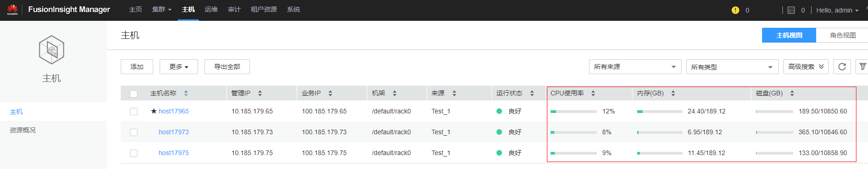This screenshot has width=868, height=169.
Task: Sort by 来源 column arrows
Action: point(454,93)
